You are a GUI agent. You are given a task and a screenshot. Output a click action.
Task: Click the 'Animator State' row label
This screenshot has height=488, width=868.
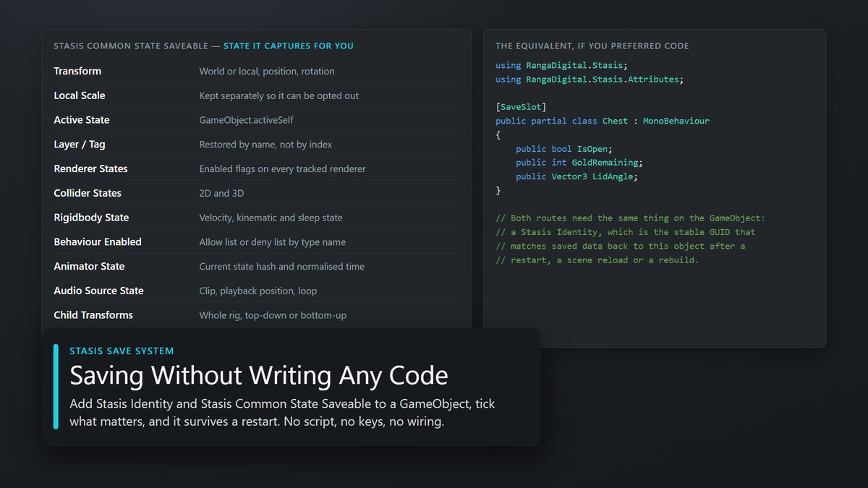click(x=89, y=266)
